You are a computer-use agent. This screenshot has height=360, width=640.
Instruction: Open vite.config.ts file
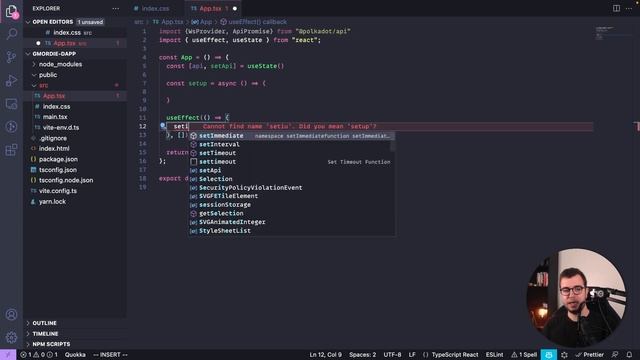58,191
